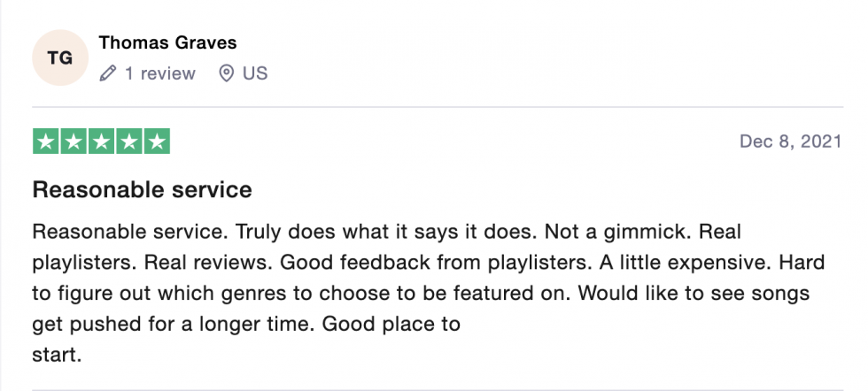Click the location pin icon

click(227, 73)
